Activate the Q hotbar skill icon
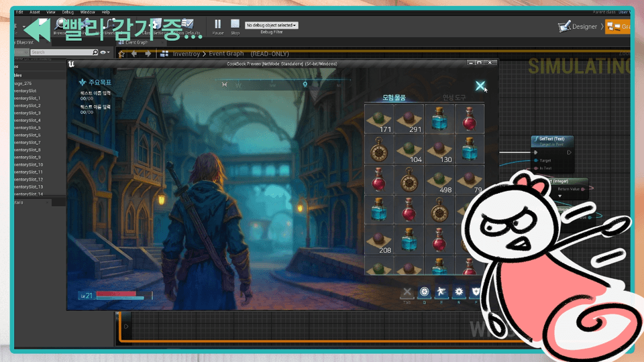 coord(424,292)
